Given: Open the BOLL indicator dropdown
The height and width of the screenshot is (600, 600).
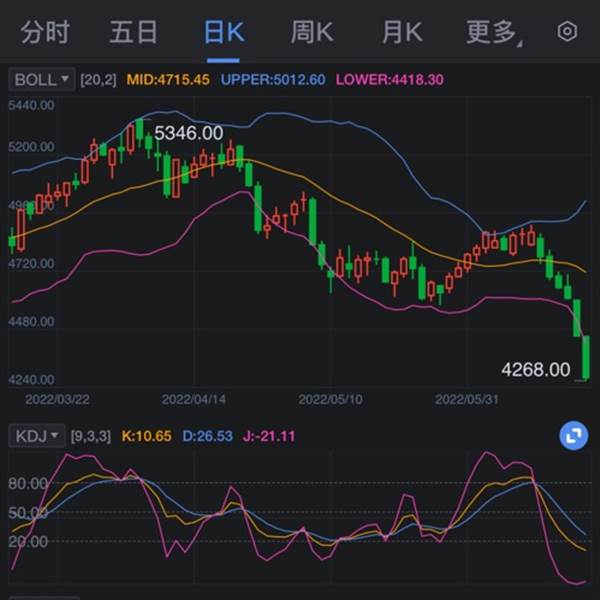Looking at the screenshot, I should [x=42, y=80].
